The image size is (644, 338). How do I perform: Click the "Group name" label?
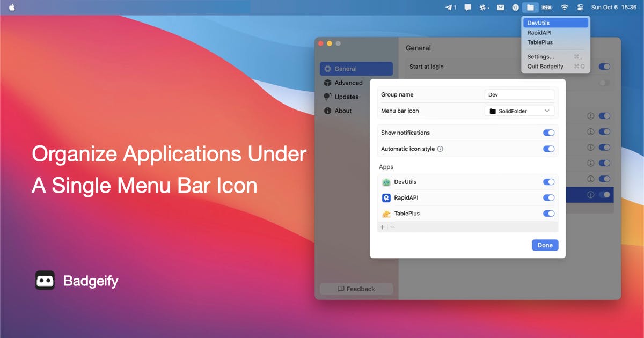click(x=397, y=95)
